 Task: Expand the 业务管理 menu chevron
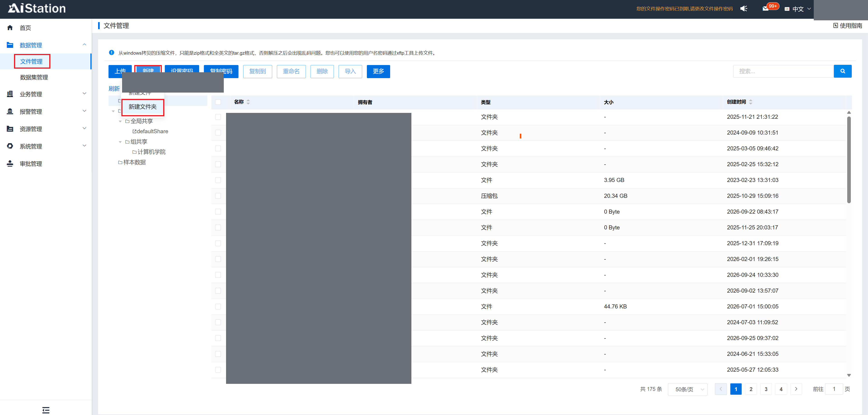pyautogui.click(x=84, y=93)
